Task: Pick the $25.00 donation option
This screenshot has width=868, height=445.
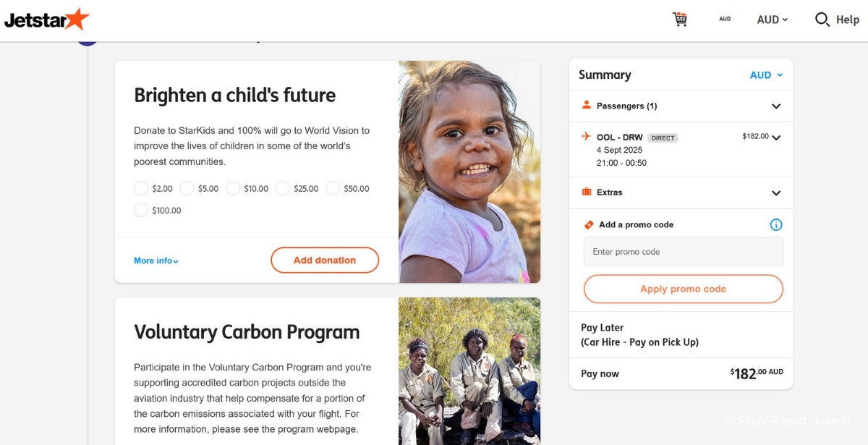Action: point(283,188)
